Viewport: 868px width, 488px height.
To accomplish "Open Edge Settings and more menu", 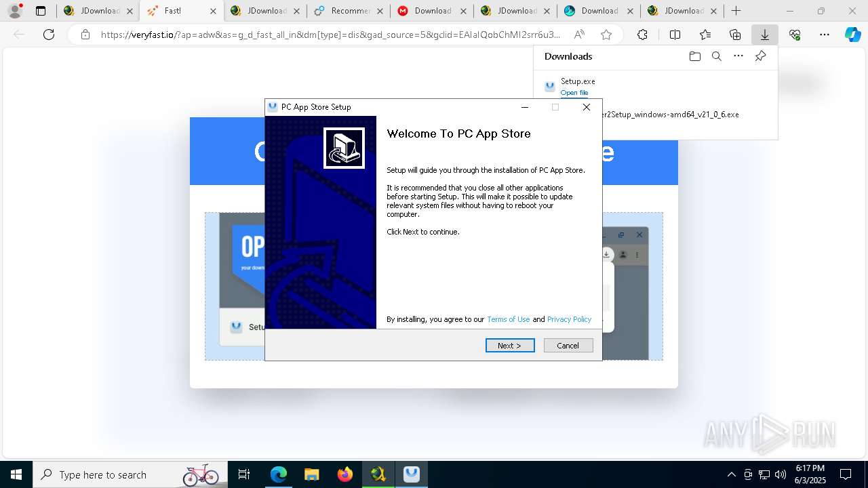I will coord(825,35).
